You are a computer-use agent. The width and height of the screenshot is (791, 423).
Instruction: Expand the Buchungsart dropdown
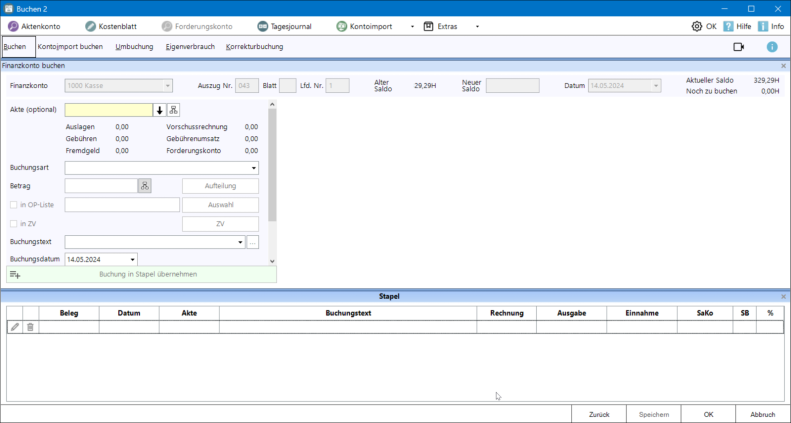[254, 168]
